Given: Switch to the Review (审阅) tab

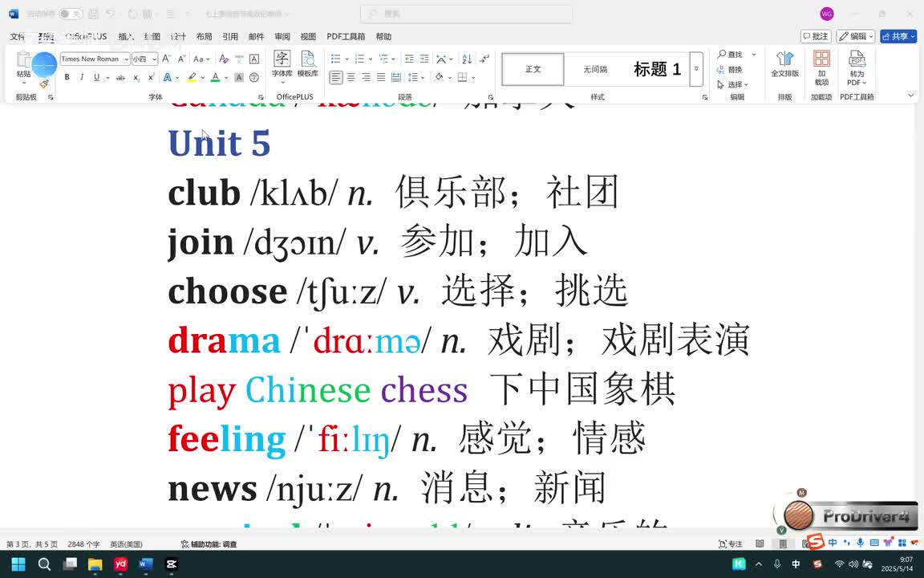Looking at the screenshot, I should pyautogui.click(x=282, y=37).
